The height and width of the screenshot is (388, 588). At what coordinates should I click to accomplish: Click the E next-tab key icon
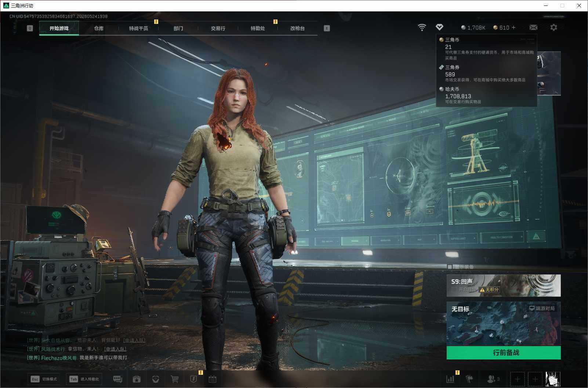327,28
